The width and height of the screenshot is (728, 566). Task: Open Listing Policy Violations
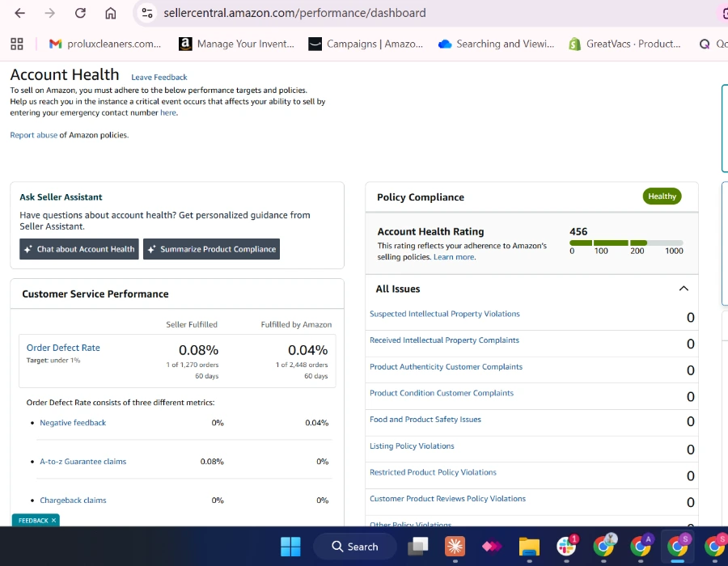(x=412, y=446)
